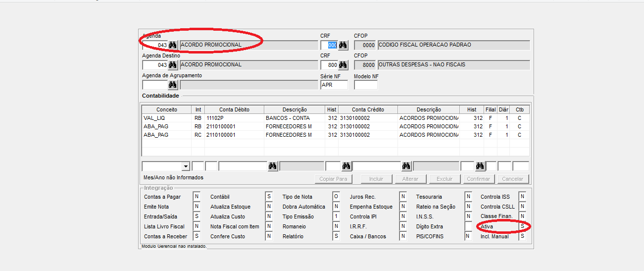Focus the Tipo de Nota field showing O
Image resolution: width=644 pixels, height=271 pixels.
[336, 197]
